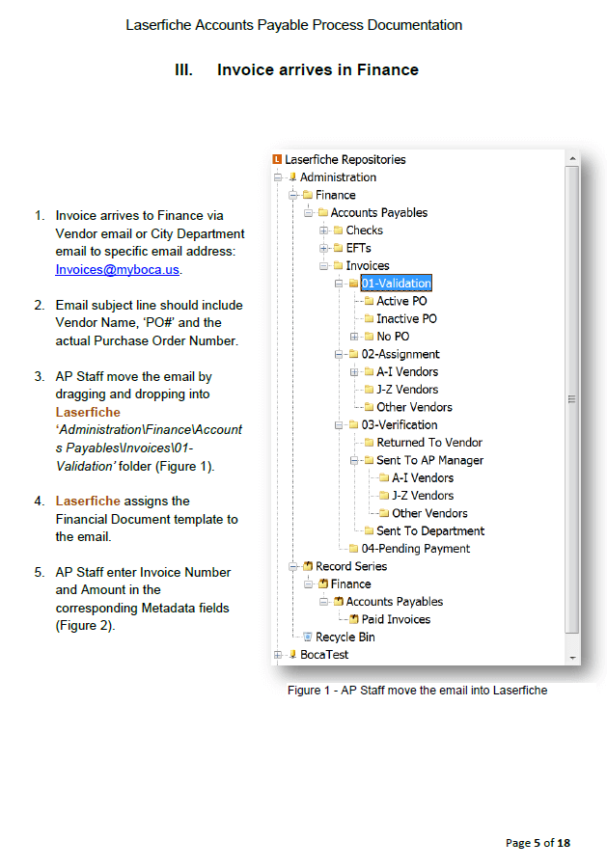This screenshot has width=607, height=868.
Task: Click the Paid Invoices record icon
Action: coord(354,619)
